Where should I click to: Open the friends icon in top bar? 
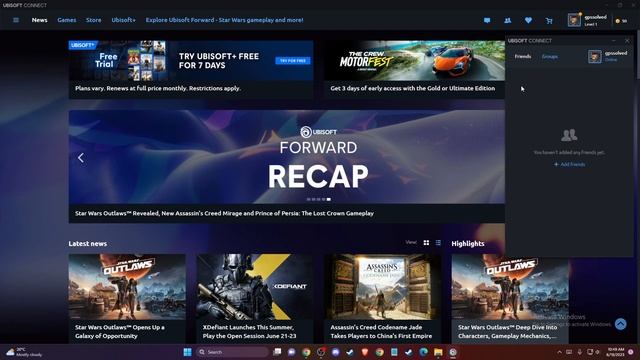pos(507,20)
